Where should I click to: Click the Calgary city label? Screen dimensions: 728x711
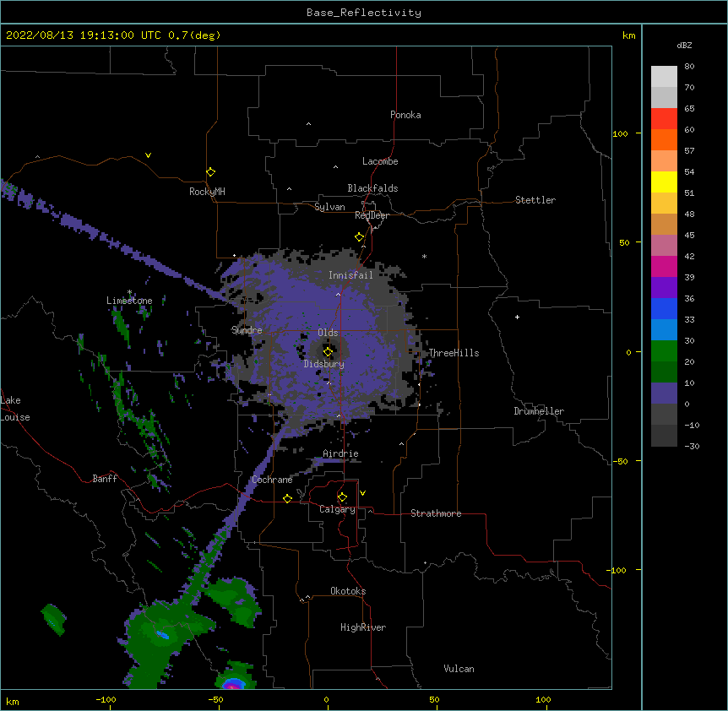(x=337, y=509)
